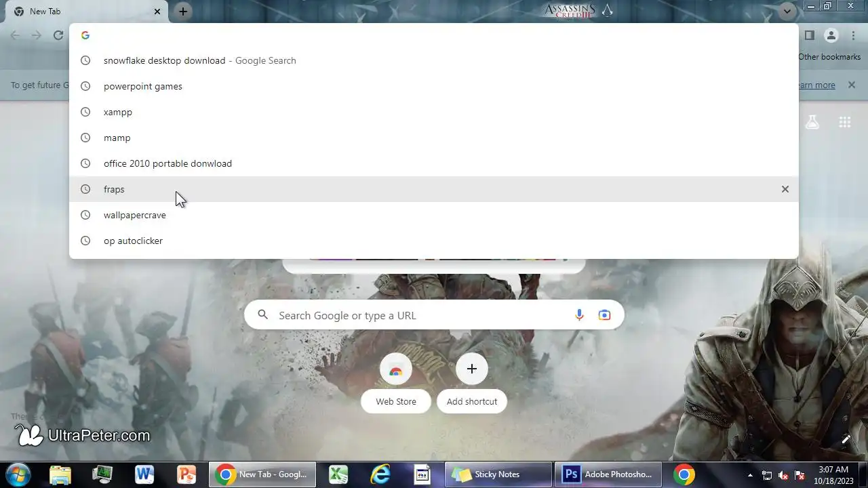
Task: Click the Search Google or type a URL box
Action: pos(434,315)
